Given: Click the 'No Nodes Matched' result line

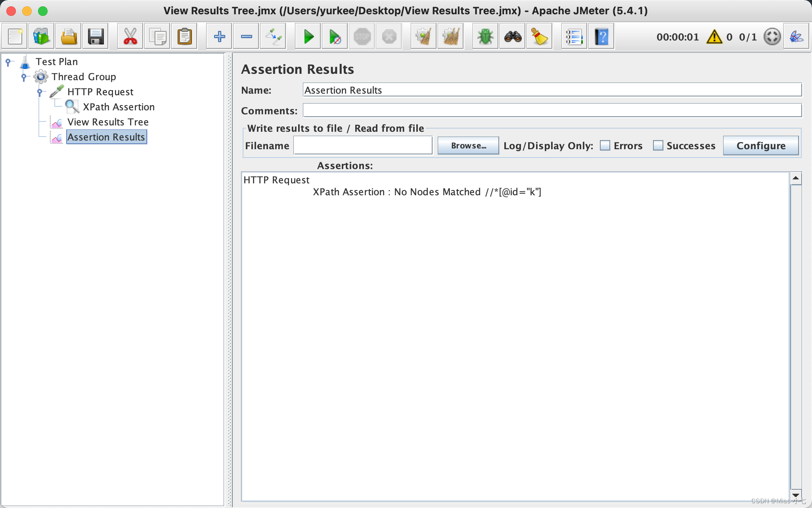Looking at the screenshot, I should [427, 192].
